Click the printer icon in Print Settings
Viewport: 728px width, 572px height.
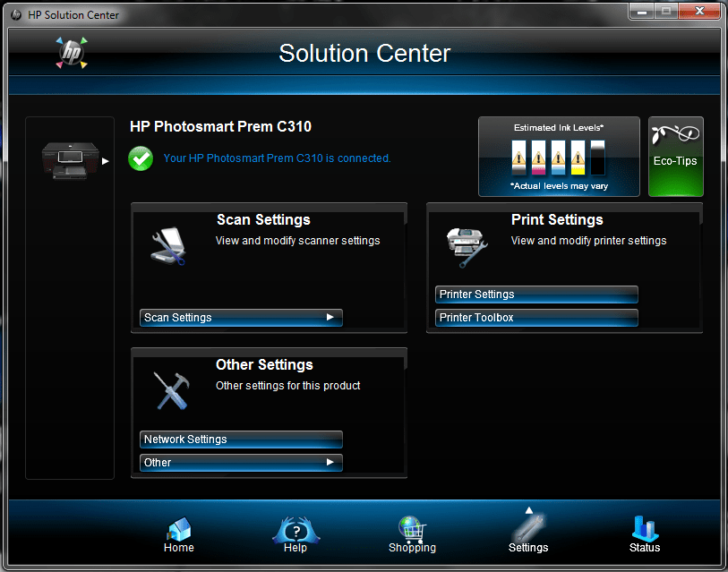pyautogui.click(x=466, y=244)
